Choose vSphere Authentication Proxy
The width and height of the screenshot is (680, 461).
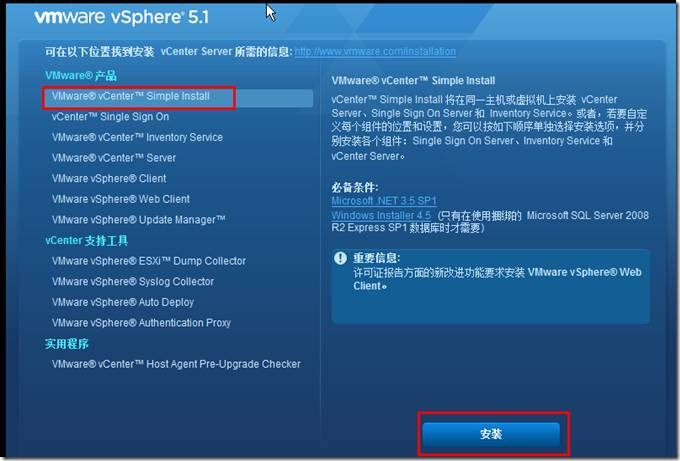pyautogui.click(x=141, y=323)
